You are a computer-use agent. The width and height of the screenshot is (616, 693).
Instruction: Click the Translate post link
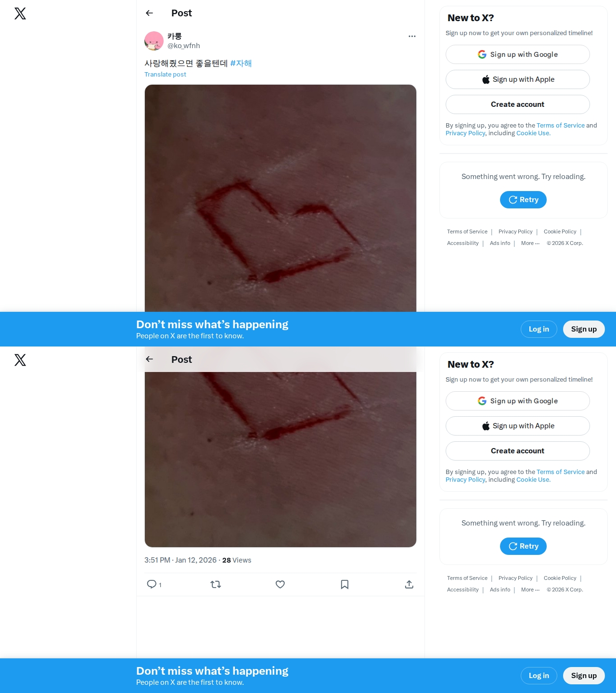point(165,74)
